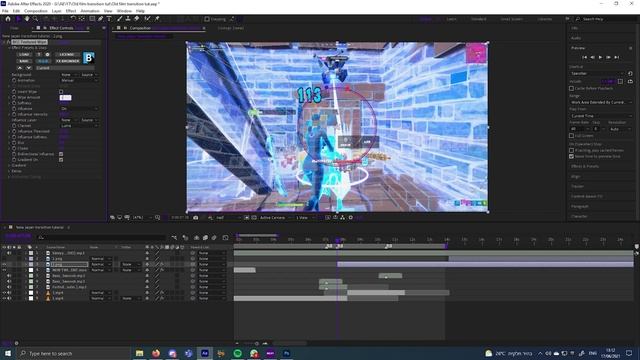This screenshot has width=640, height=360.
Task: Select the Puppet Pin tool
Action: pos(157,19)
